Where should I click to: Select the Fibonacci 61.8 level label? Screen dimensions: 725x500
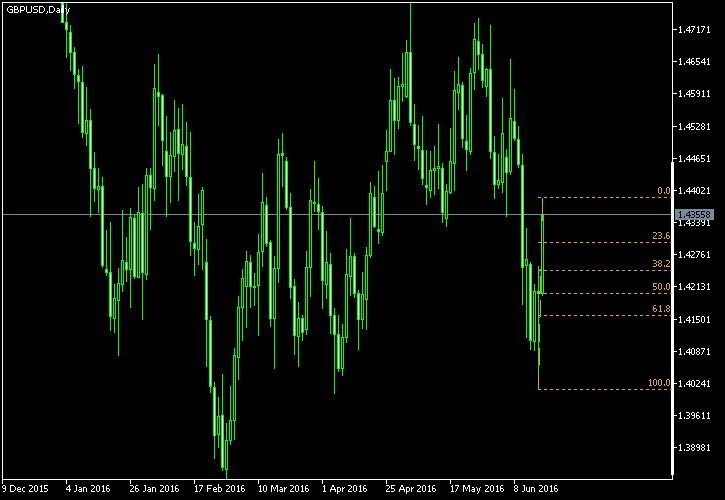point(661,309)
